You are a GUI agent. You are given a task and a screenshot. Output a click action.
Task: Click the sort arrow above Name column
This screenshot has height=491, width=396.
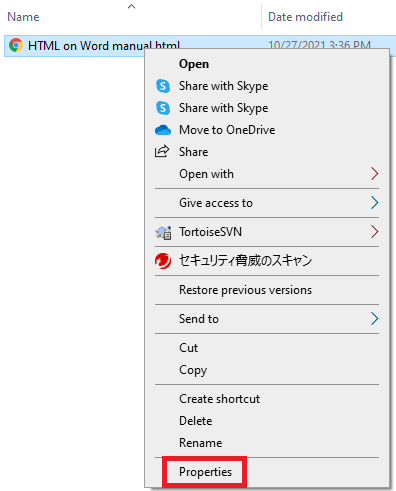pyautogui.click(x=132, y=6)
